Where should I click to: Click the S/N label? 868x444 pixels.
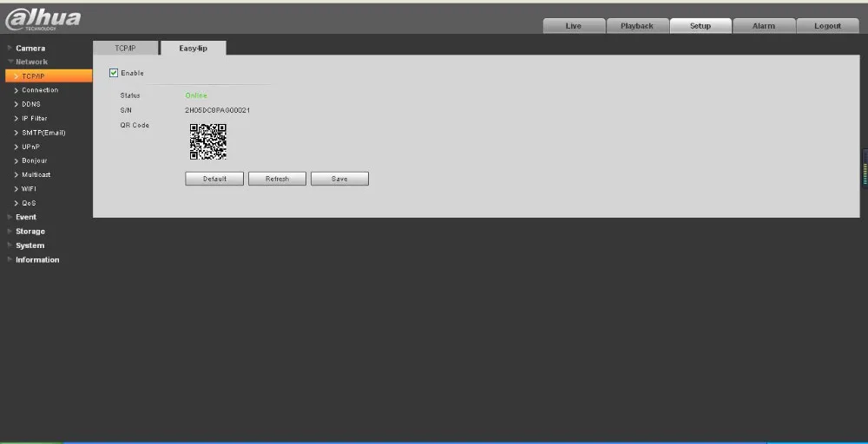(126, 110)
